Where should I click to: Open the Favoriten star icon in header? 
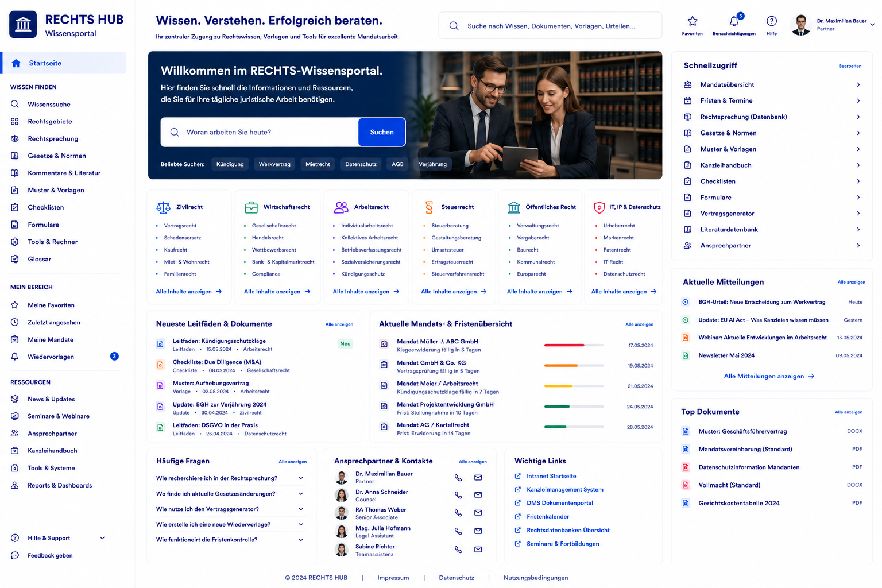tap(693, 21)
